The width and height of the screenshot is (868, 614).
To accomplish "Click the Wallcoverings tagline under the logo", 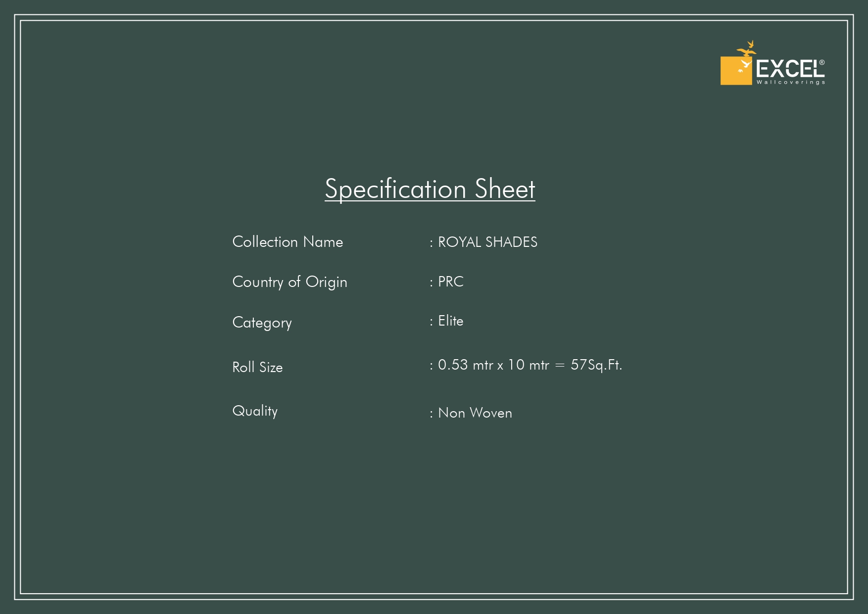I will pyautogui.click(x=790, y=82).
